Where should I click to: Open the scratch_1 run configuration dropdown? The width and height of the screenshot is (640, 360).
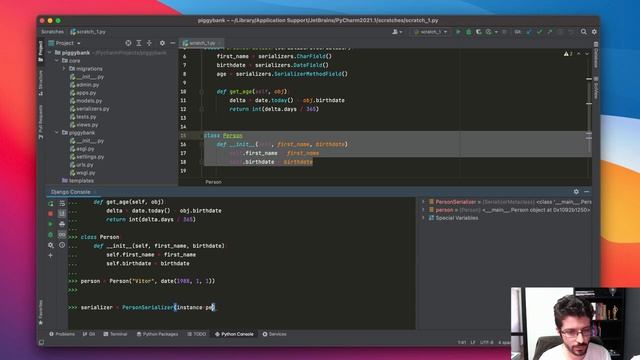pos(431,32)
